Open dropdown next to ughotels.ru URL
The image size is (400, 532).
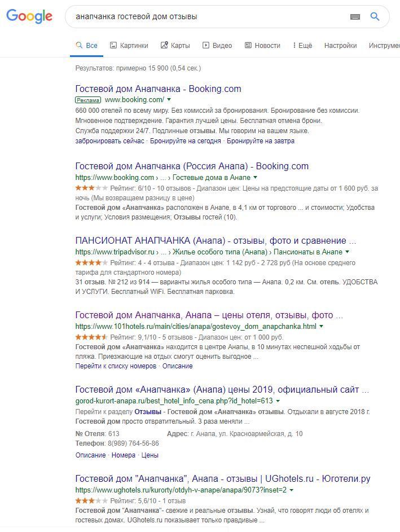click(292, 490)
